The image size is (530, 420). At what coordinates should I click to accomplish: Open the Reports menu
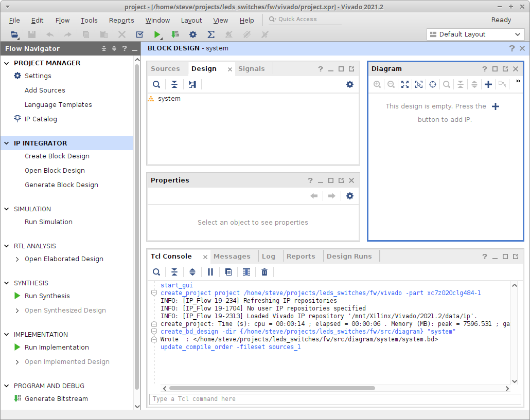(x=121, y=21)
